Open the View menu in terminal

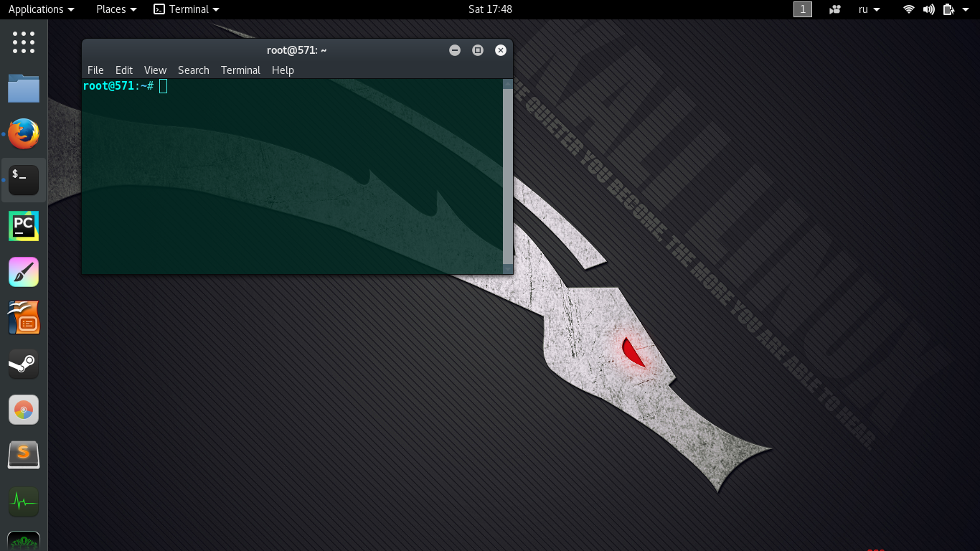155,70
